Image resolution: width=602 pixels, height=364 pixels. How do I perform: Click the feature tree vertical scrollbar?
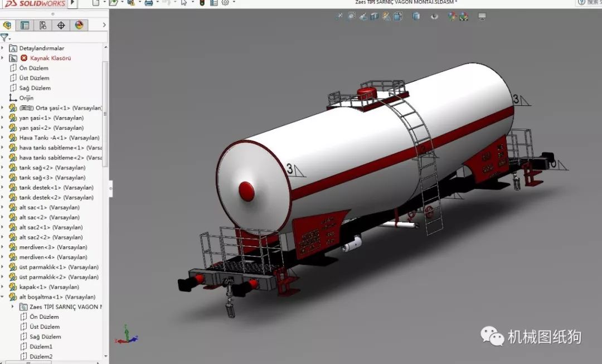[x=105, y=114]
